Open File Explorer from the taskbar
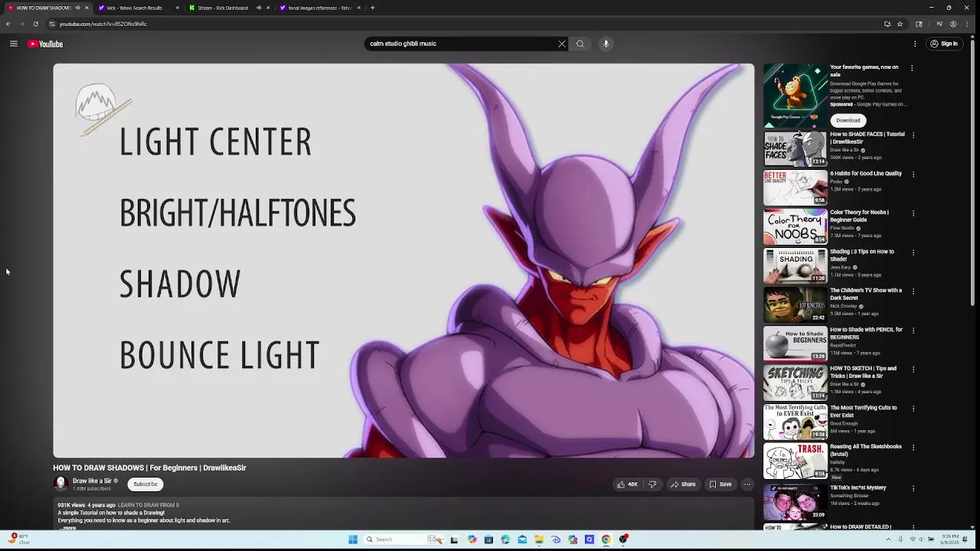 [539, 540]
